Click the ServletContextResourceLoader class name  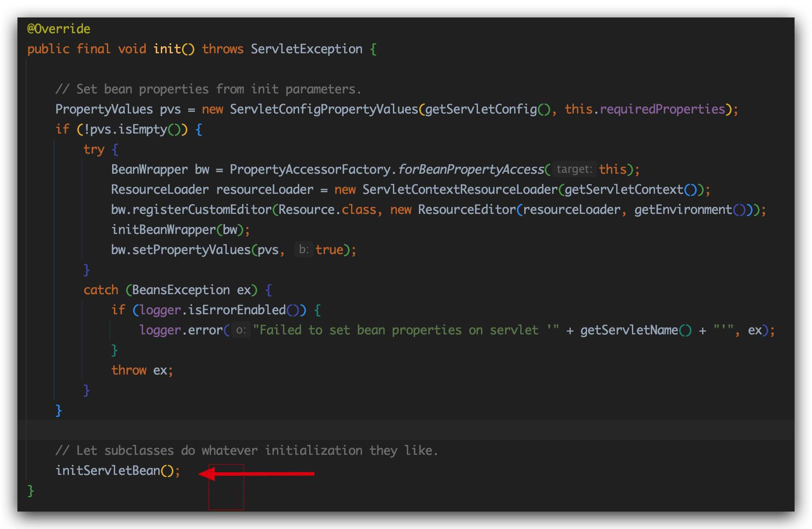(x=460, y=189)
